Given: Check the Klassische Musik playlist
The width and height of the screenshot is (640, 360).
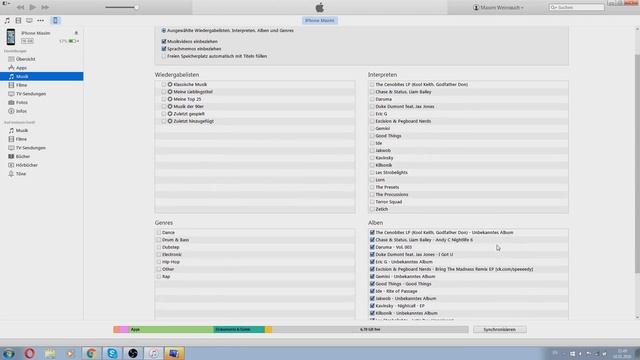Looking at the screenshot, I should (x=164, y=84).
